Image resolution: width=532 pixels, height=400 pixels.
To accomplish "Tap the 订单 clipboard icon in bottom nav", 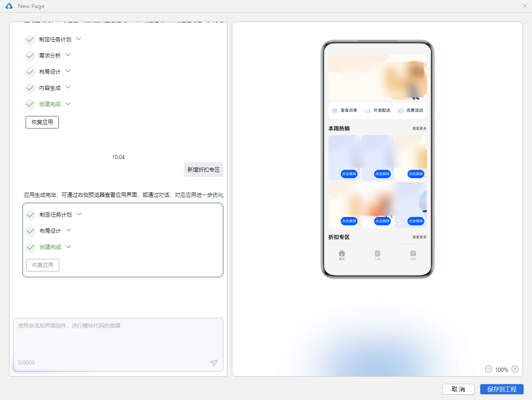I will coord(377,253).
